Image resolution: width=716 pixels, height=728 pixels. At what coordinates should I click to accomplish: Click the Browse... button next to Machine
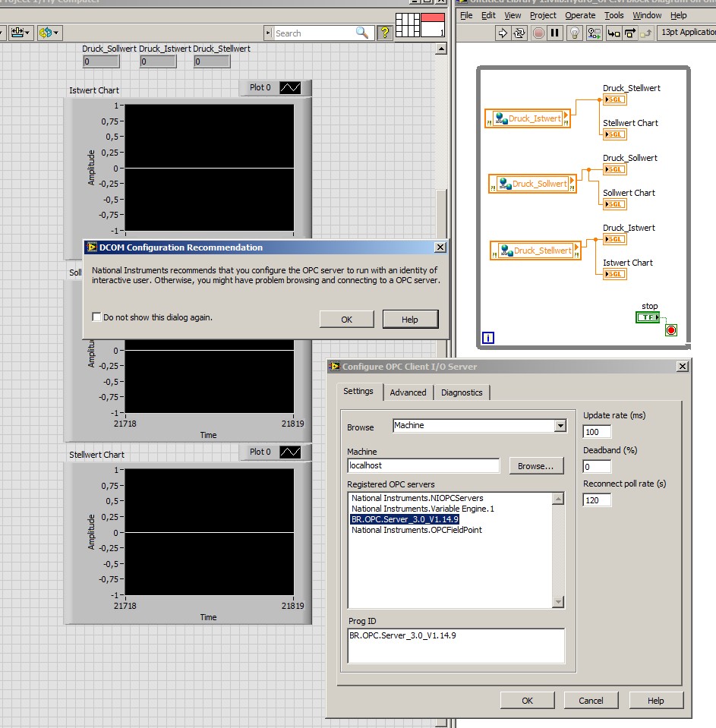pos(536,466)
